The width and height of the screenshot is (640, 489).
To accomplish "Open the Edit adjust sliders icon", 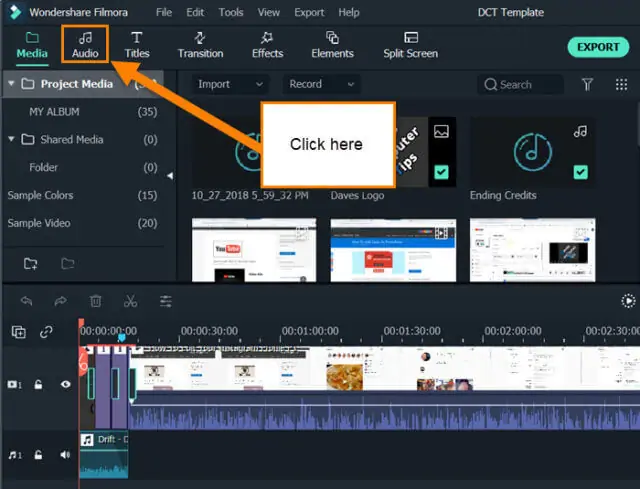I will tap(166, 301).
